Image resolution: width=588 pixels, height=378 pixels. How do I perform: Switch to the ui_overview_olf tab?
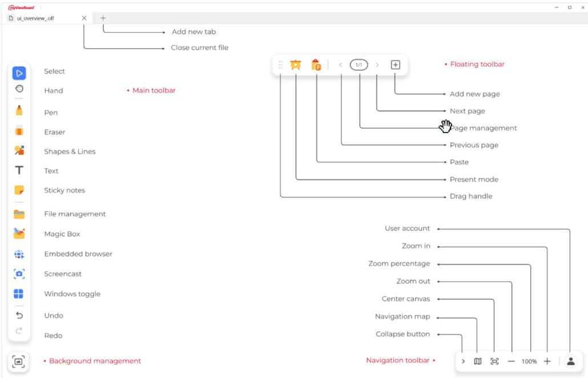40,18
